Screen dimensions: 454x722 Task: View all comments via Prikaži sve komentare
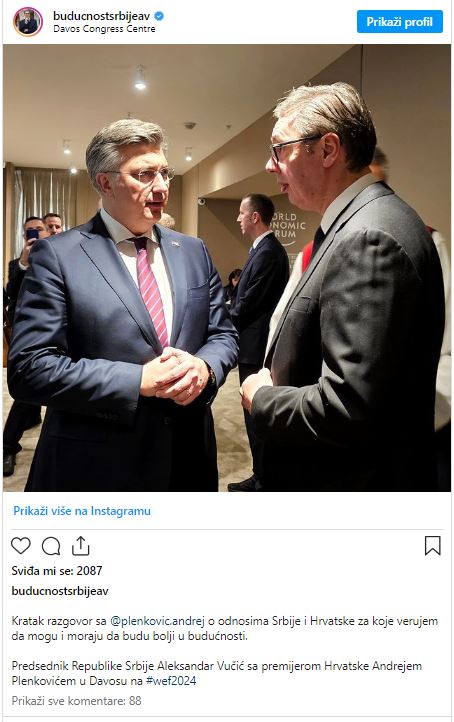click(76, 701)
